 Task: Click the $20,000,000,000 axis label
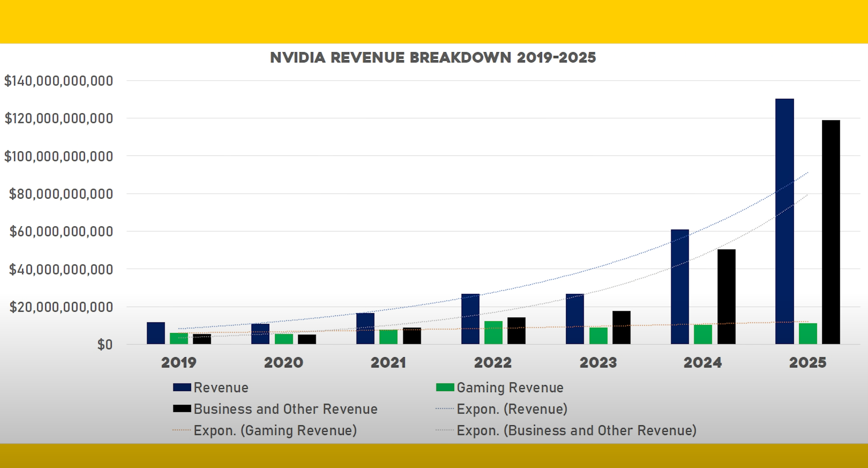[x=61, y=307]
